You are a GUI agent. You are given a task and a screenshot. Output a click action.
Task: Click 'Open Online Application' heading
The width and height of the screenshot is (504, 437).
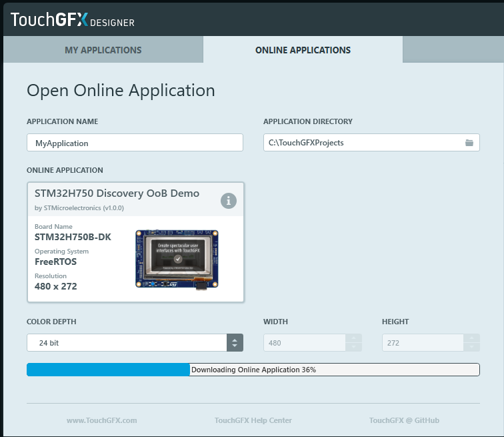[121, 91]
